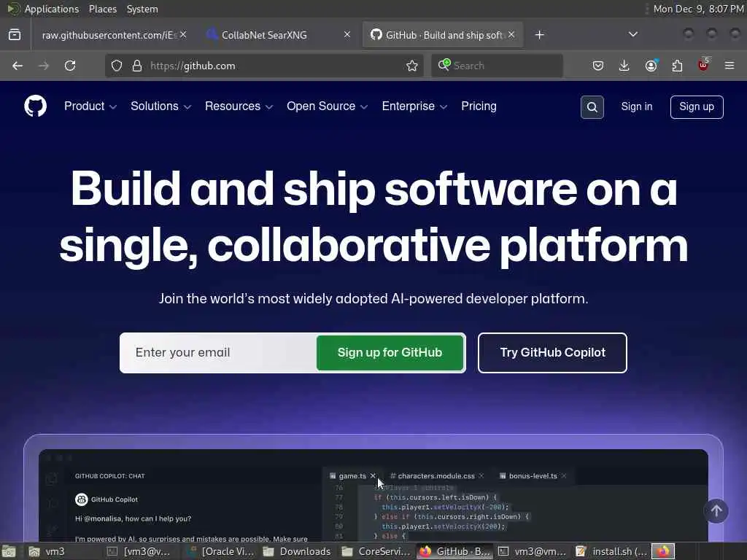Click the Sign up outlined button

(x=697, y=107)
